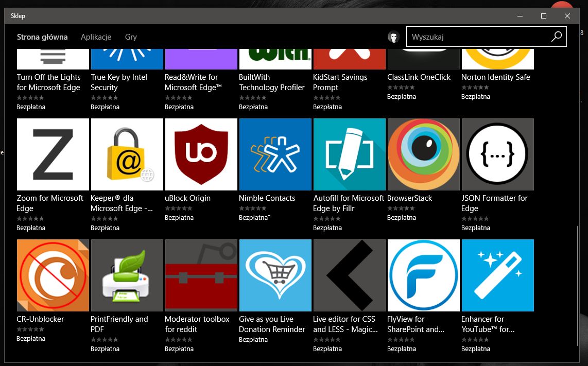Open the Nimble Contacts title link
This screenshot has height=366, width=588.
267,198
